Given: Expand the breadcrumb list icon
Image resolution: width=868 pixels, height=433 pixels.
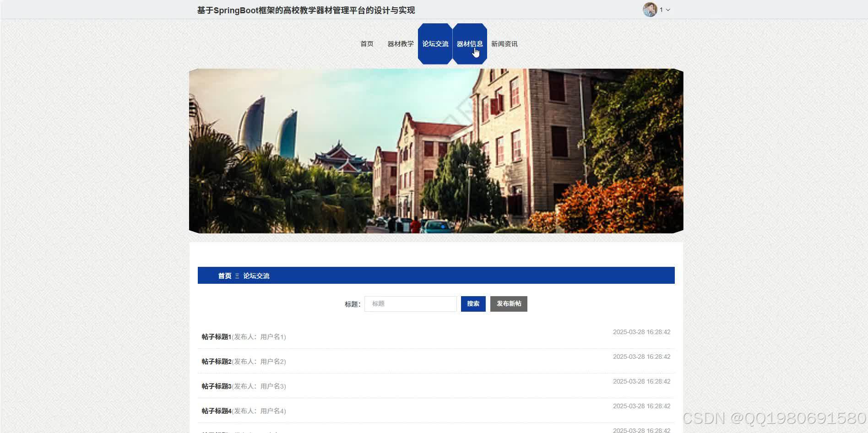Looking at the screenshot, I should click(237, 276).
